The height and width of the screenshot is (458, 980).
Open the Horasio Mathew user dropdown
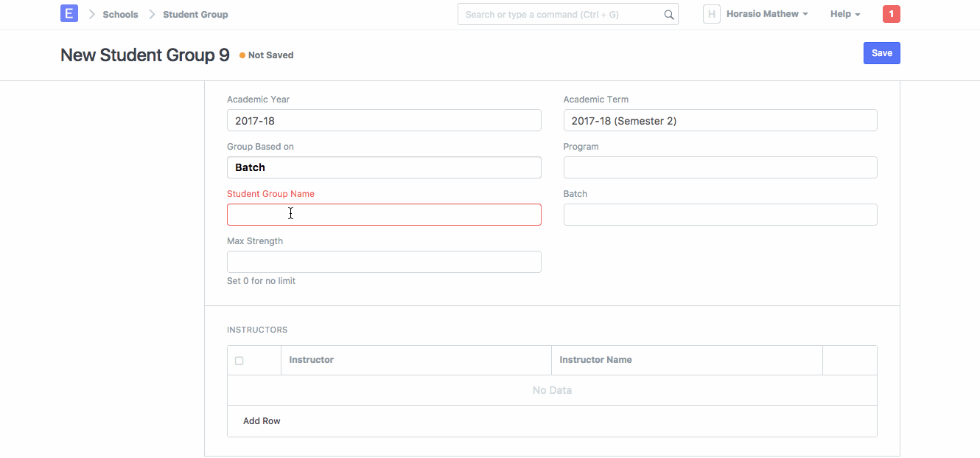pos(766,14)
